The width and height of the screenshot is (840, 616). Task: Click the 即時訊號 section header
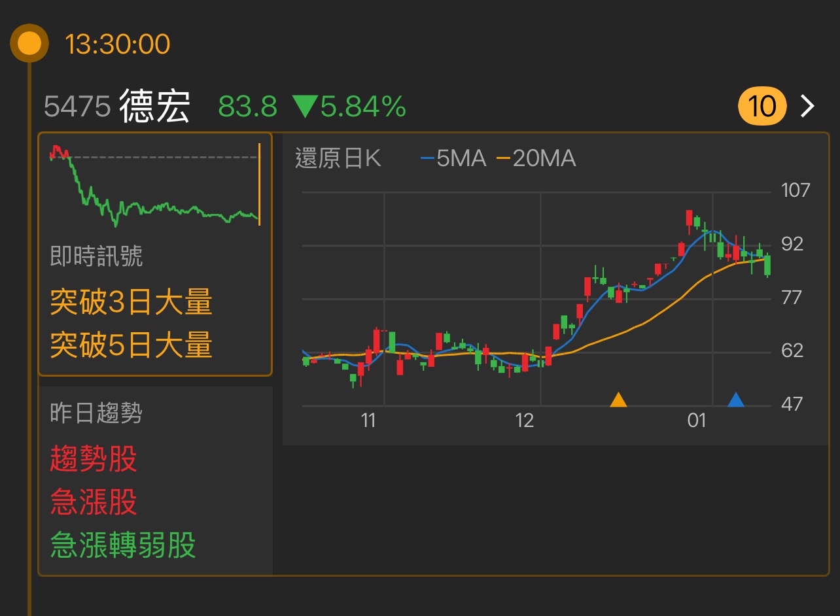[x=96, y=256]
